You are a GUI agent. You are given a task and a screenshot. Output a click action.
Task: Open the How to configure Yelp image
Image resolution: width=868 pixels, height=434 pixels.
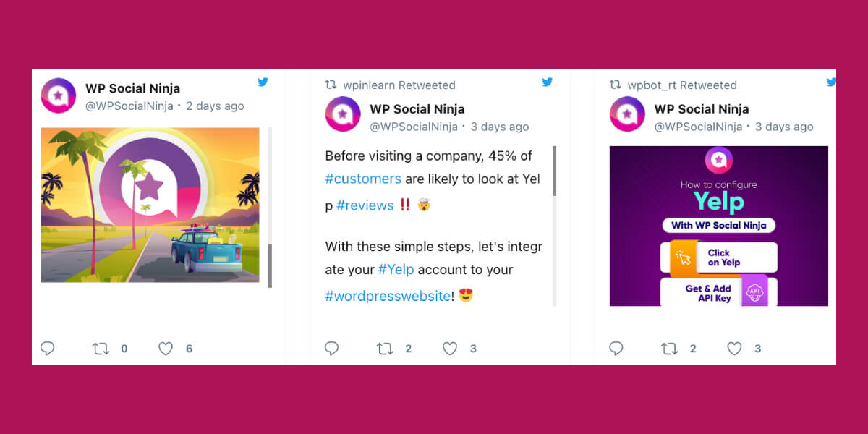718,226
